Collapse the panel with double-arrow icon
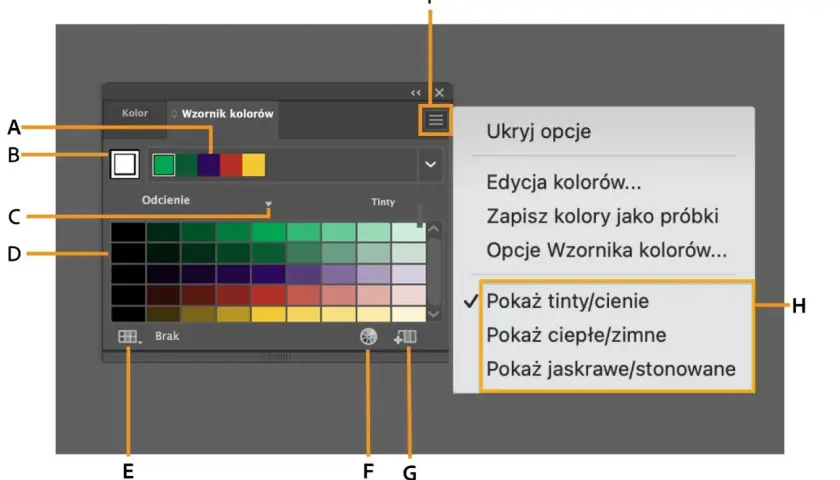Viewport: 840px width, 480px height. 416,93
